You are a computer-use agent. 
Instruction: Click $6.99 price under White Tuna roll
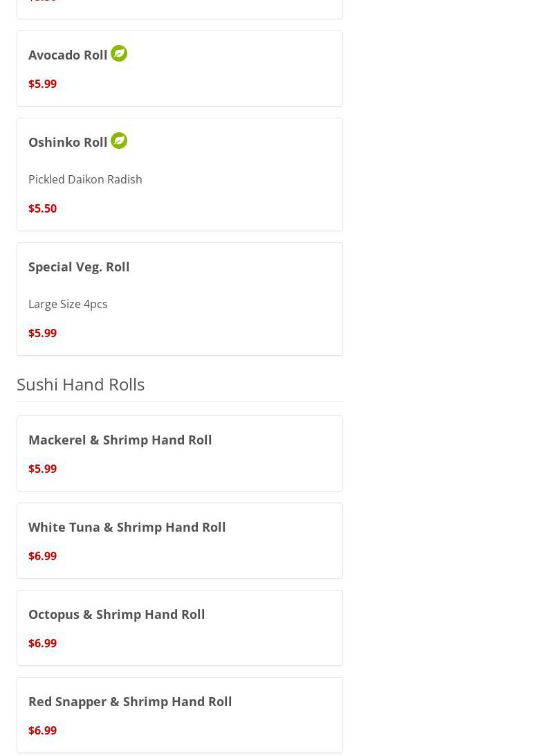click(x=42, y=556)
